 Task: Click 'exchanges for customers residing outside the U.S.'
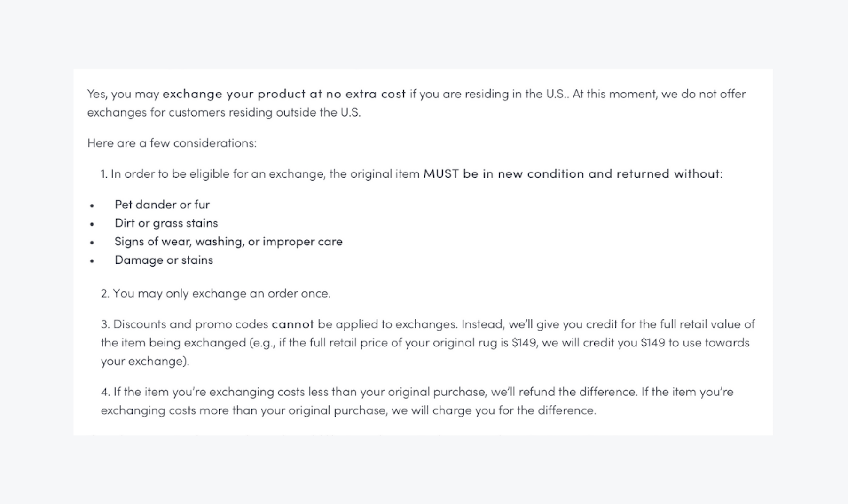(224, 112)
